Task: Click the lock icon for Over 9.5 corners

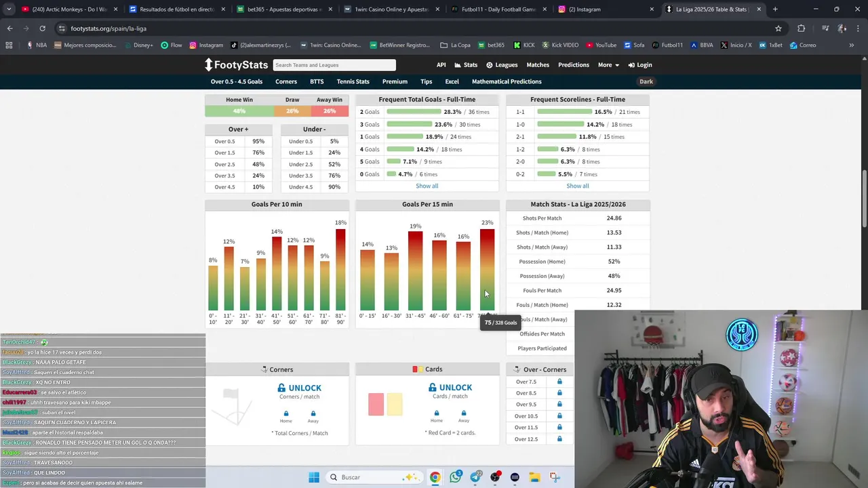Action: pyautogui.click(x=559, y=405)
